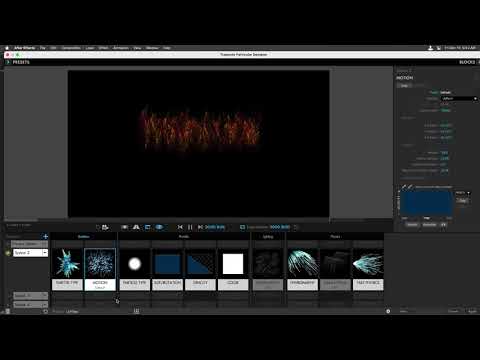Viewport: 480px width, 360px height.
Task: Click the trash icon below systems list
Action: (8, 311)
